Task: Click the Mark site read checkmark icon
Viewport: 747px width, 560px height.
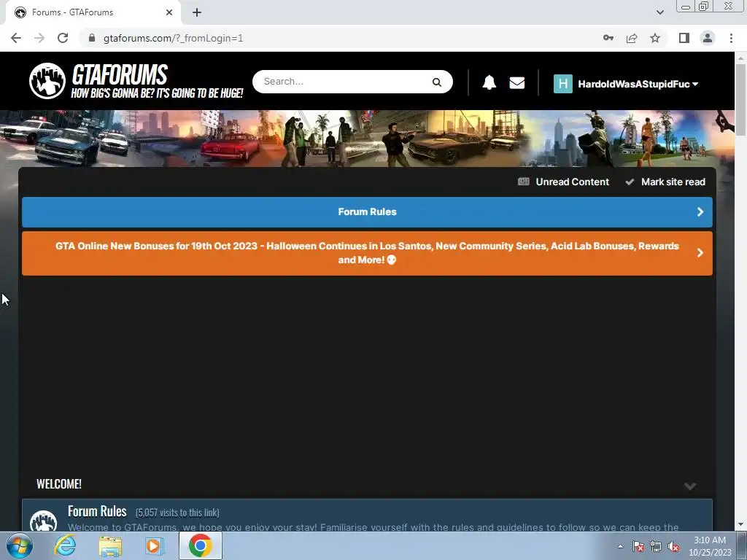Action: [x=630, y=182]
